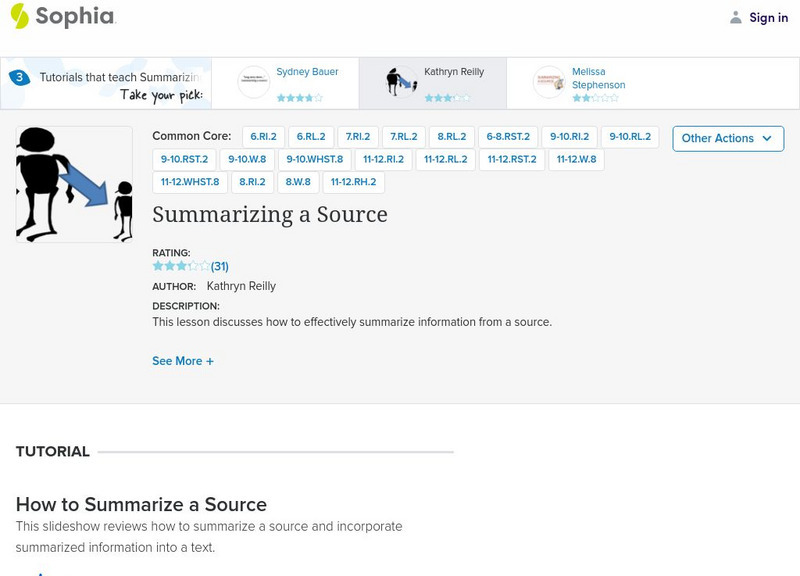Select Kathryn Reilly tutorial tab
The width and height of the screenshot is (800, 576).
coord(433,83)
